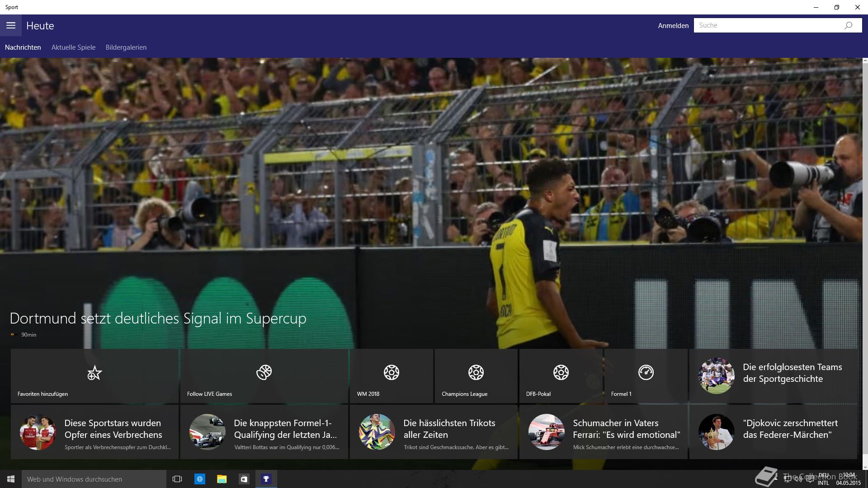
Task: Open article Diese Sportstars wurden Opfer eines Verbrechens
Action: (94, 432)
